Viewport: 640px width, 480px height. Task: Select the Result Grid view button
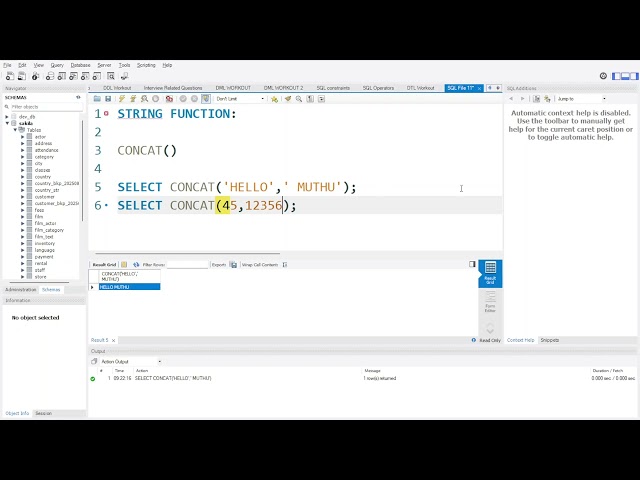tap(490, 273)
